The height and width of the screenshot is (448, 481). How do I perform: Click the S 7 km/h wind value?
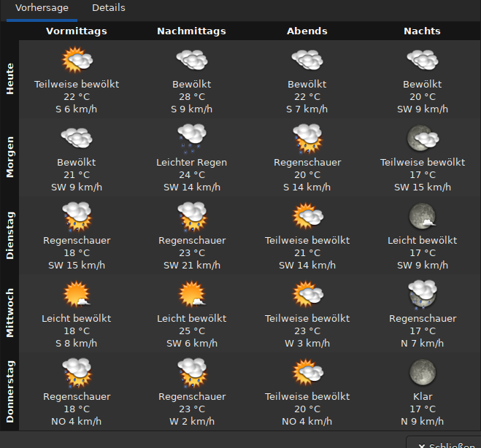coord(307,109)
